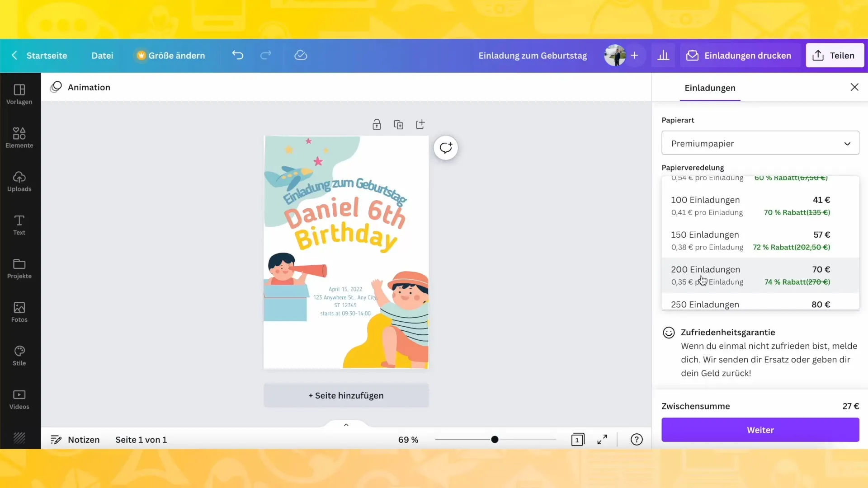Screen dimensions: 868x488
Task: Expand the page thumbnails chevron
Action: (x=346, y=425)
